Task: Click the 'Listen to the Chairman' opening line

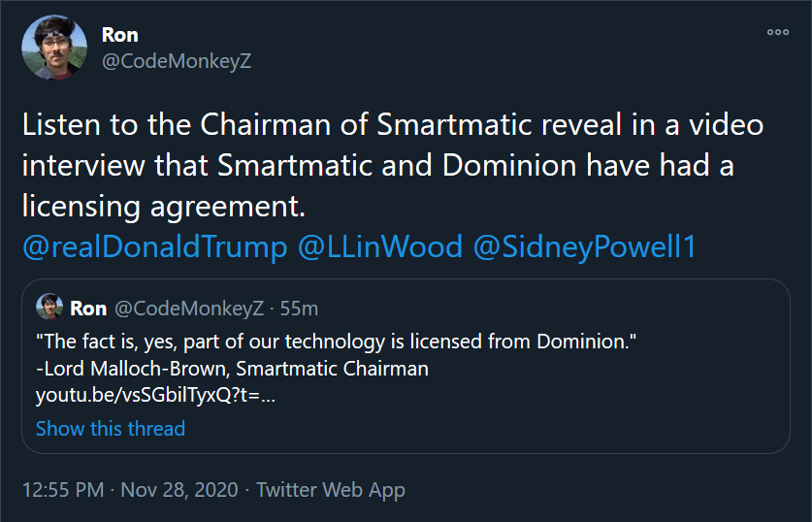Action: [x=392, y=125]
